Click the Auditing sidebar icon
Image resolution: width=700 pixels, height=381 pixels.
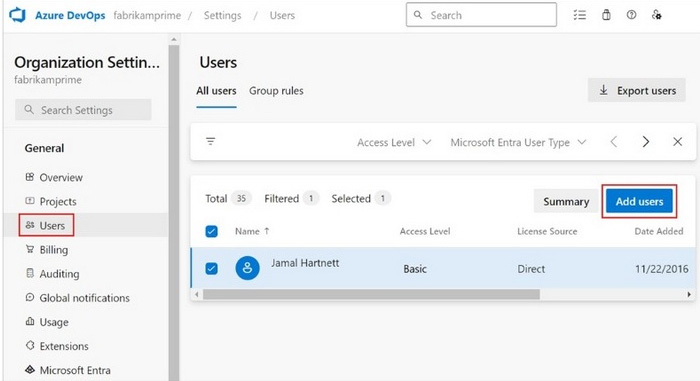[30, 273]
